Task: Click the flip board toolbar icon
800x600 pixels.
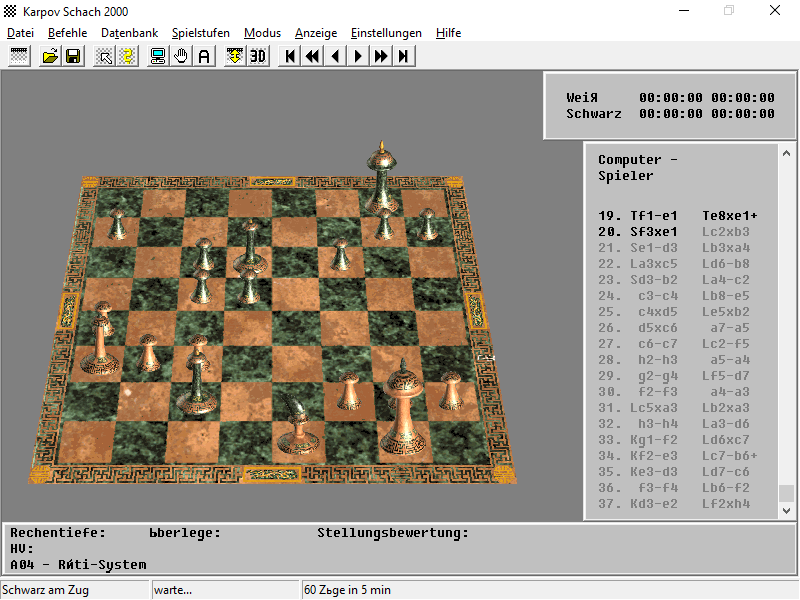Action: [235, 56]
